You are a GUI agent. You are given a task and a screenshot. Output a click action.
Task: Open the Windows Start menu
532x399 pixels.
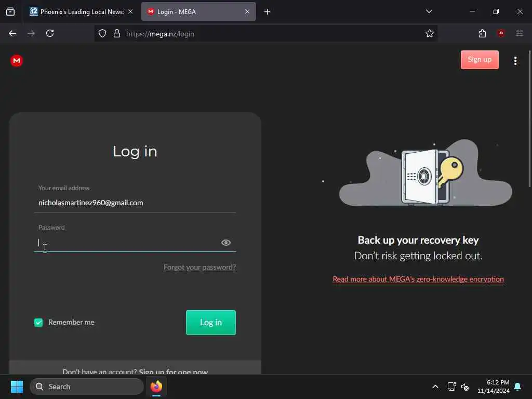[17, 387]
